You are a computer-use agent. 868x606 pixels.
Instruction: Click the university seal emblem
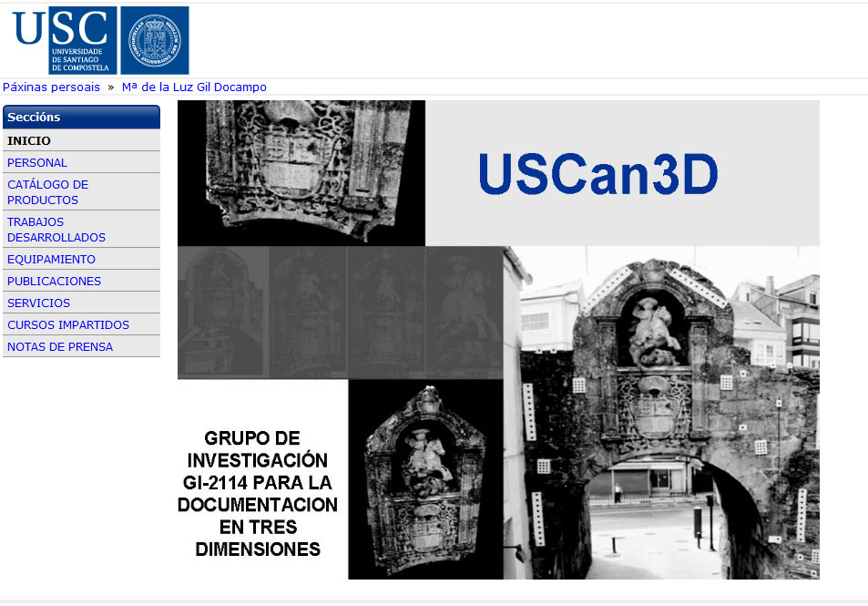coord(155,40)
